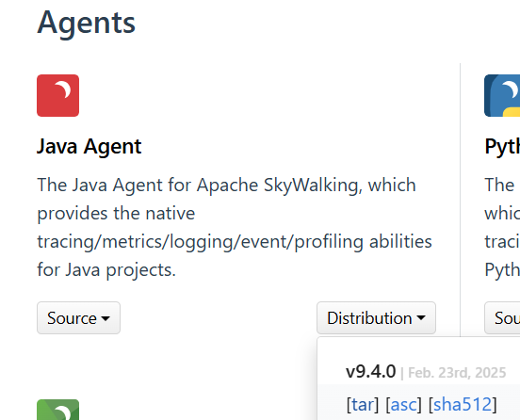Click the Agents section heading
The image size is (520, 420).
point(87,23)
